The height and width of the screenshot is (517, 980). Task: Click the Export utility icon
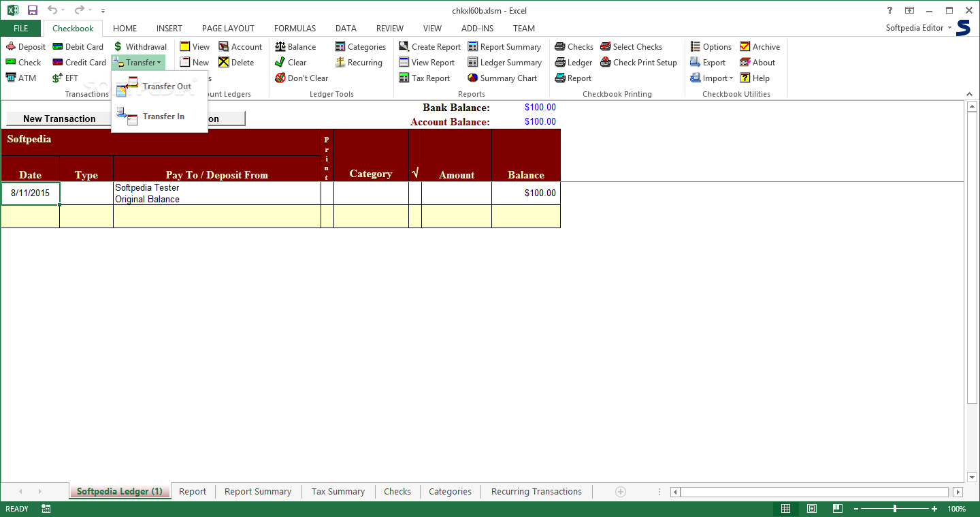pyautogui.click(x=696, y=63)
